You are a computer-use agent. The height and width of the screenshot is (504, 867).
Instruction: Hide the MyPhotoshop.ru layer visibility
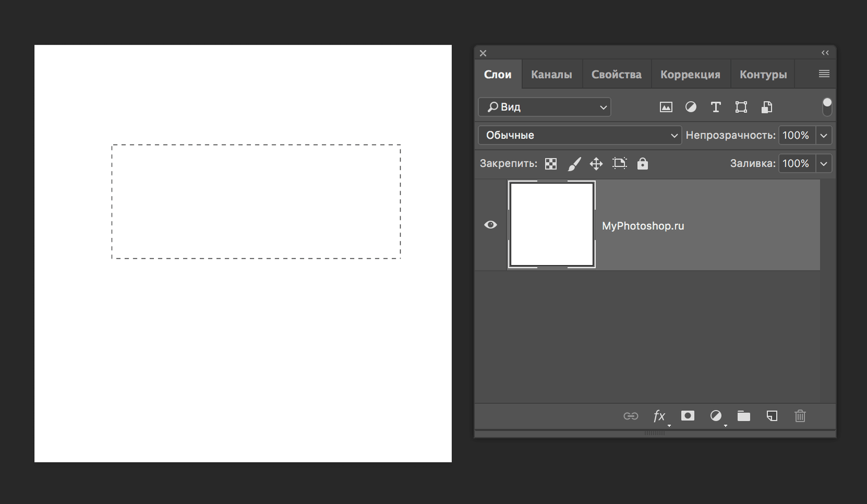click(x=490, y=225)
